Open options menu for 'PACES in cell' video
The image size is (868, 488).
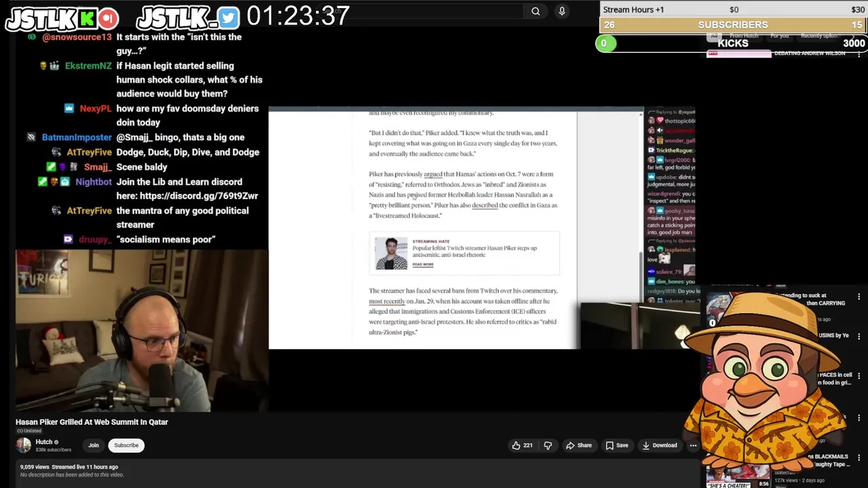point(859,375)
